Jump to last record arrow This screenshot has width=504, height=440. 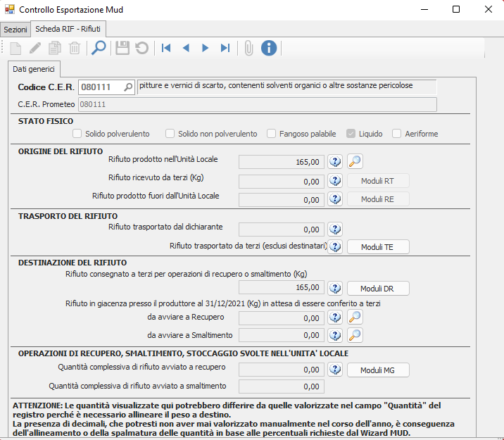(x=225, y=48)
